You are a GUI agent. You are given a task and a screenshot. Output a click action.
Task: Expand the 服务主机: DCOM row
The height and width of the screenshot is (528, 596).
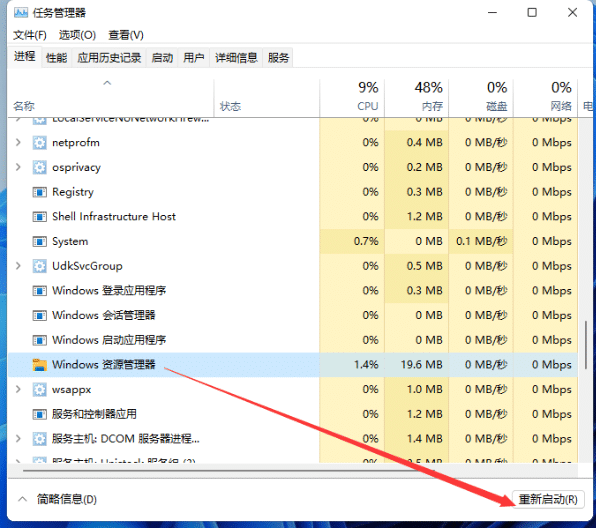18,439
